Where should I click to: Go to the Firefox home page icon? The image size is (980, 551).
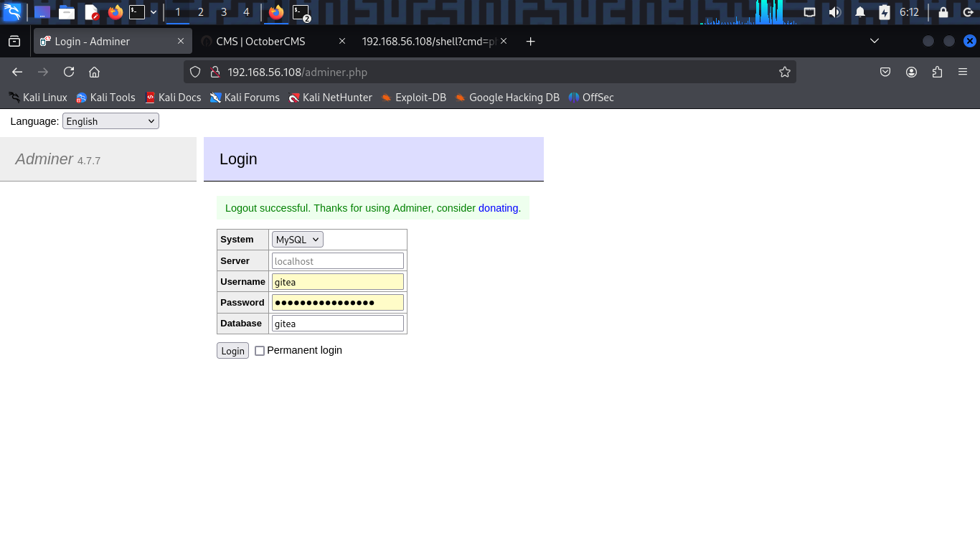94,72
